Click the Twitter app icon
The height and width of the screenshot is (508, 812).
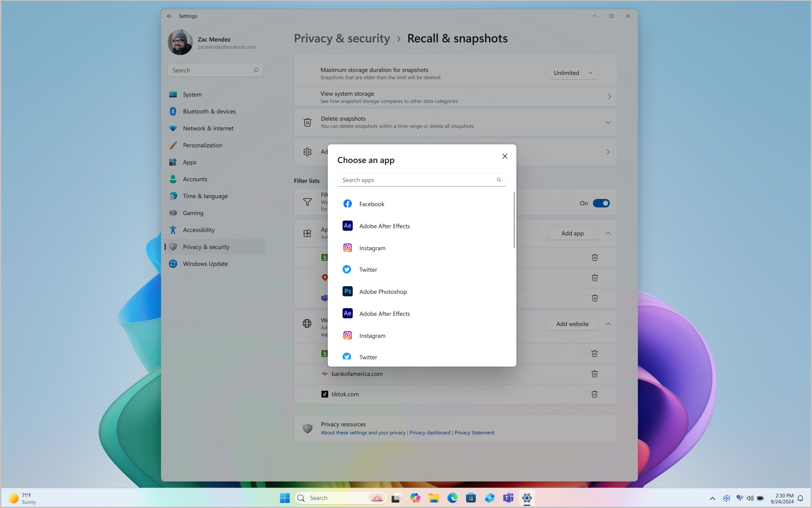click(347, 270)
